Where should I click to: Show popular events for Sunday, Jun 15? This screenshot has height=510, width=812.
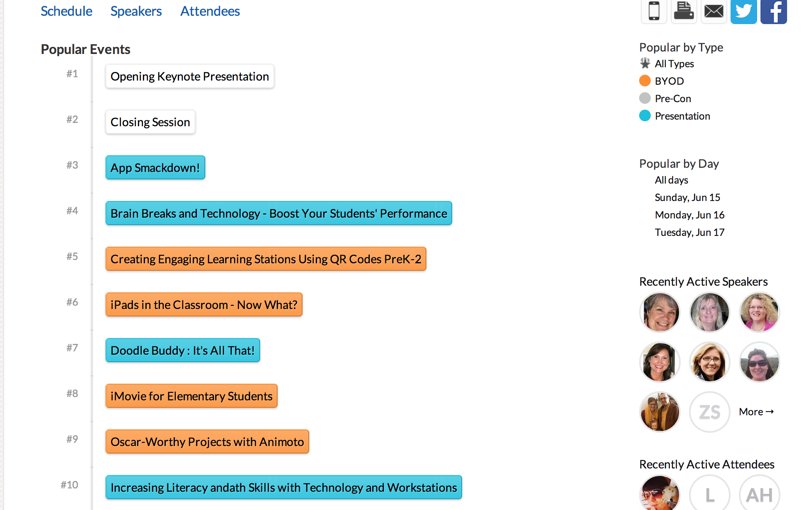687,197
